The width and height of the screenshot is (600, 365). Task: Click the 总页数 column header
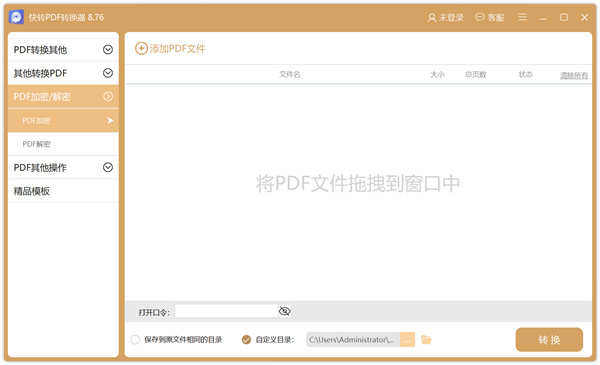(x=475, y=74)
